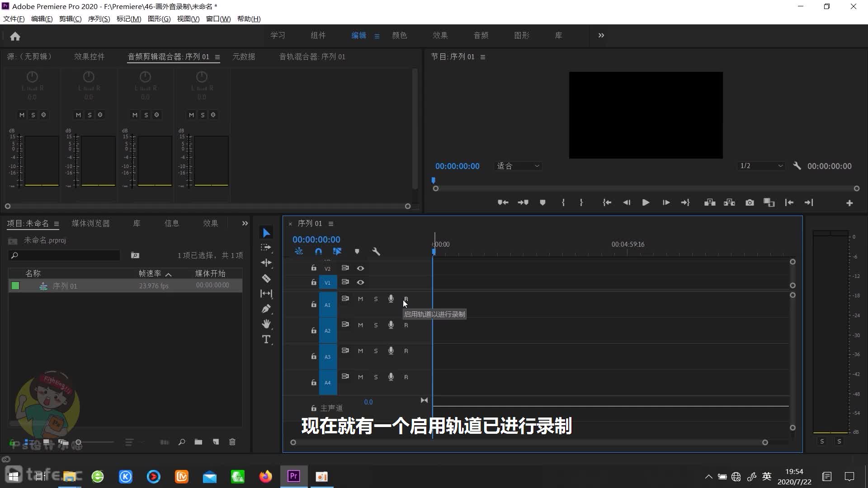Open timeline display settings wrench
Image resolution: width=868 pixels, height=488 pixels.
click(376, 252)
